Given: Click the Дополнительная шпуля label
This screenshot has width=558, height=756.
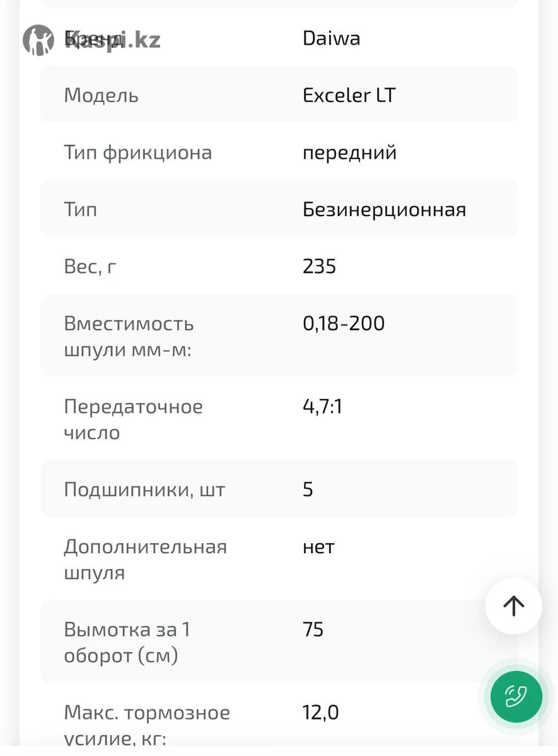Looking at the screenshot, I should tap(145, 559).
